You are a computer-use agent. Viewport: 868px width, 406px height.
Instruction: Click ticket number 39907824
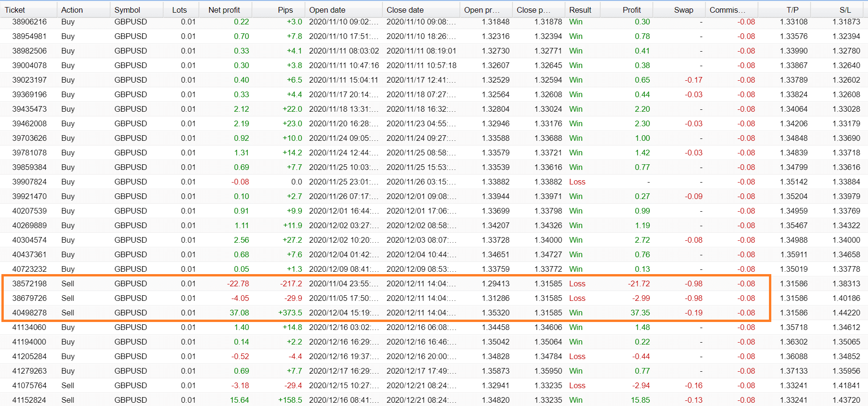click(30, 182)
